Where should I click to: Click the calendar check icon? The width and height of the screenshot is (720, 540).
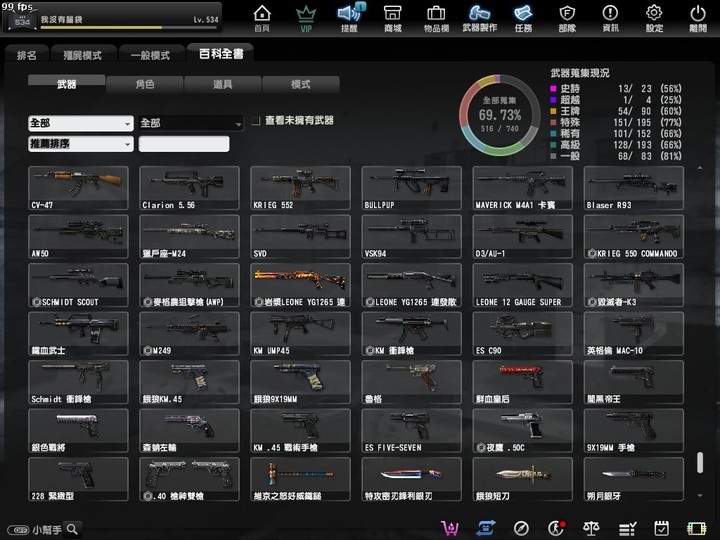[x=661, y=528]
